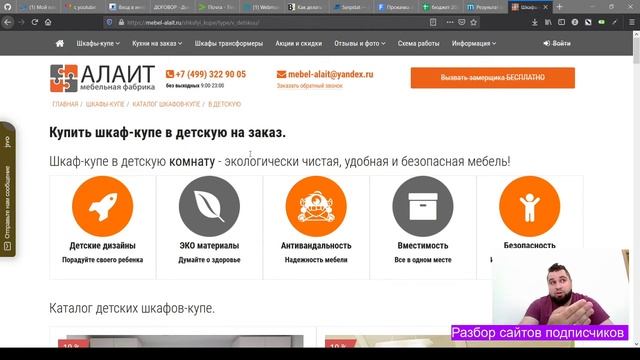Expand the Отзывы и фото dropdown
640x360 pixels.
pyautogui.click(x=360, y=43)
